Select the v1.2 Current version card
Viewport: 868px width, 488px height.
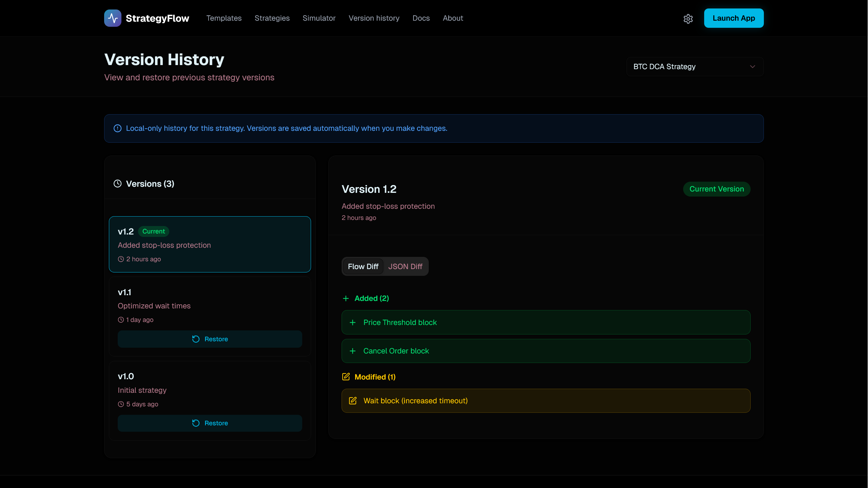(210, 244)
